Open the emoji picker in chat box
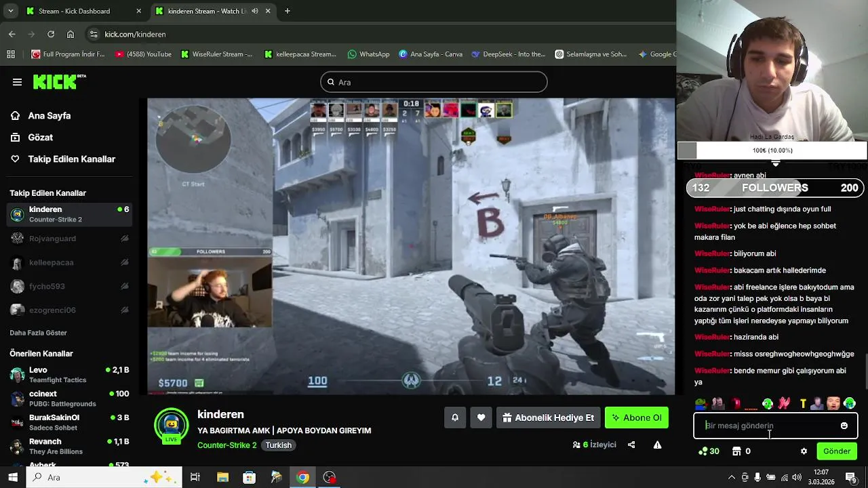Screen dimensions: 868x488 point(844,426)
